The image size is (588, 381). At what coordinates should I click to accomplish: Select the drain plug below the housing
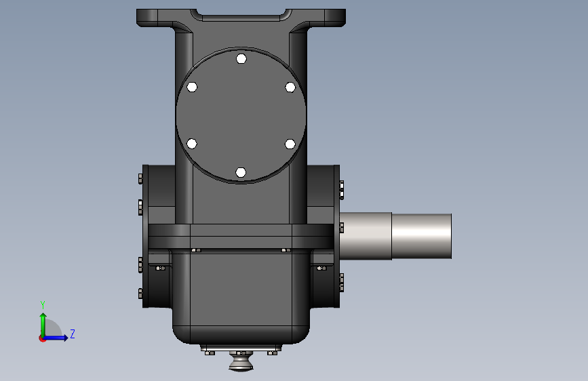[x=241, y=362]
